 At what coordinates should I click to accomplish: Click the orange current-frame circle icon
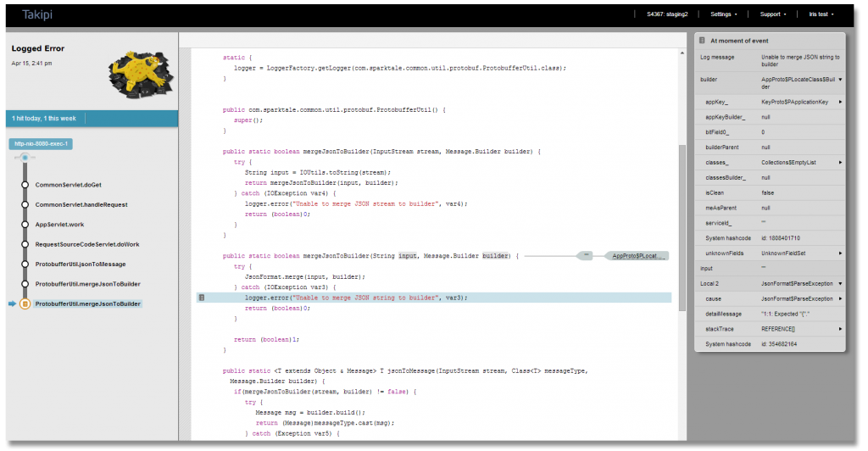pyautogui.click(x=25, y=303)
